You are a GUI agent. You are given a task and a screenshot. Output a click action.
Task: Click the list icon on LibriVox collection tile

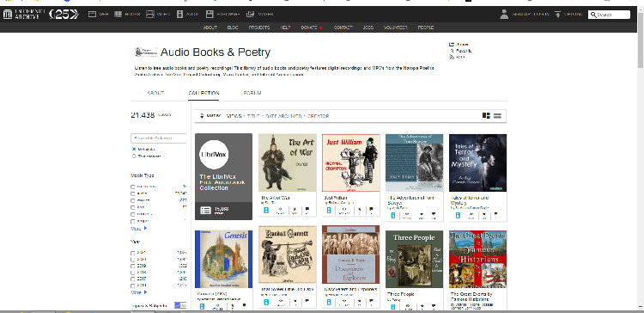pyautogui.click(x=205, y=211)
